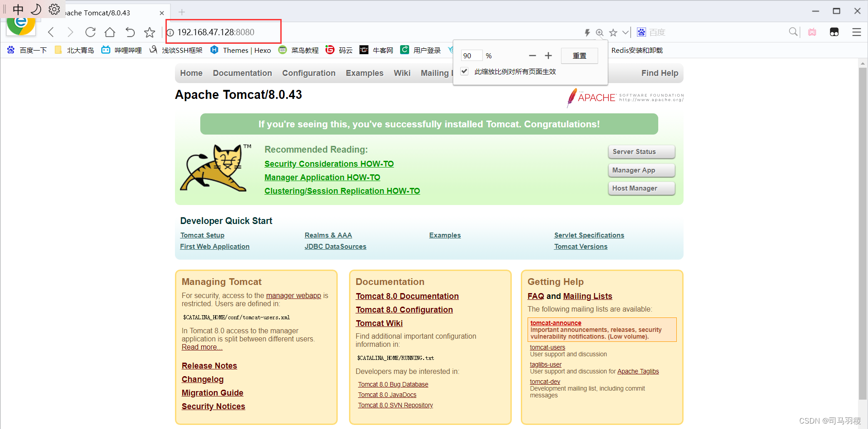Click the Baidu paw search engine icon

[x=642, y=32]
